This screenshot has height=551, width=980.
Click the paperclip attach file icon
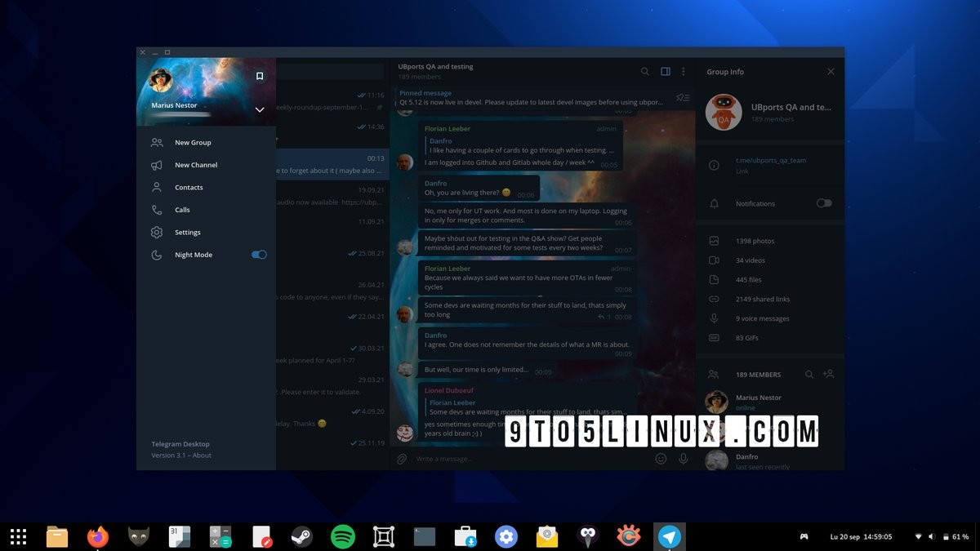pos(402,459)
